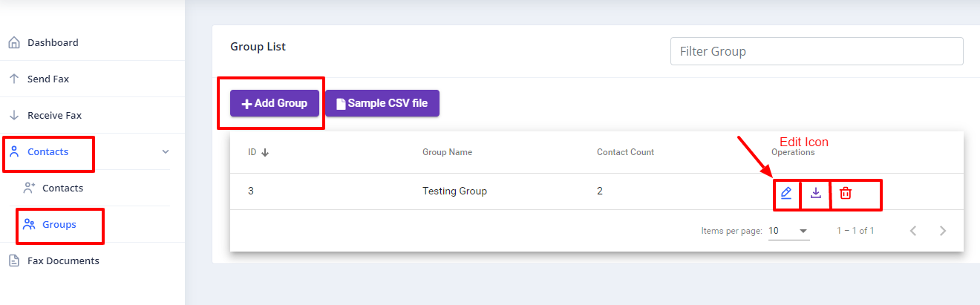Open the Dashboard menu item
The height and width of the screenshot is (305, 980).
tap(92, 42)
